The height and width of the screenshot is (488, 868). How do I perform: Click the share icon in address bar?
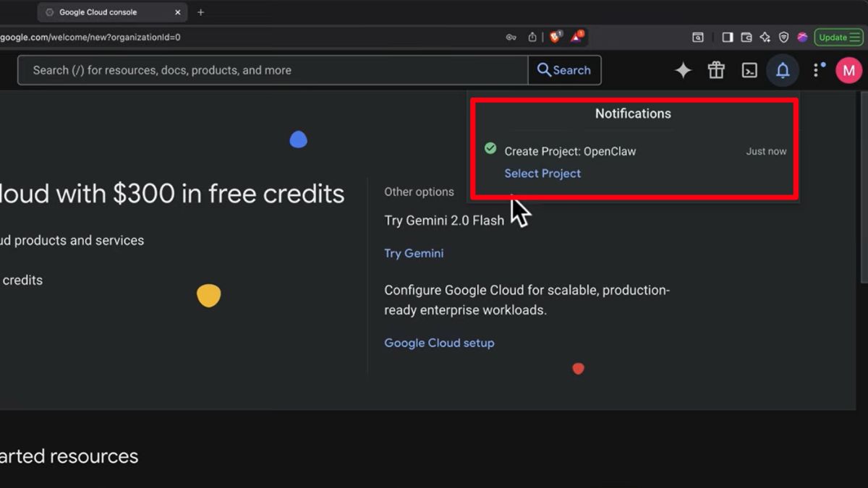532,38
